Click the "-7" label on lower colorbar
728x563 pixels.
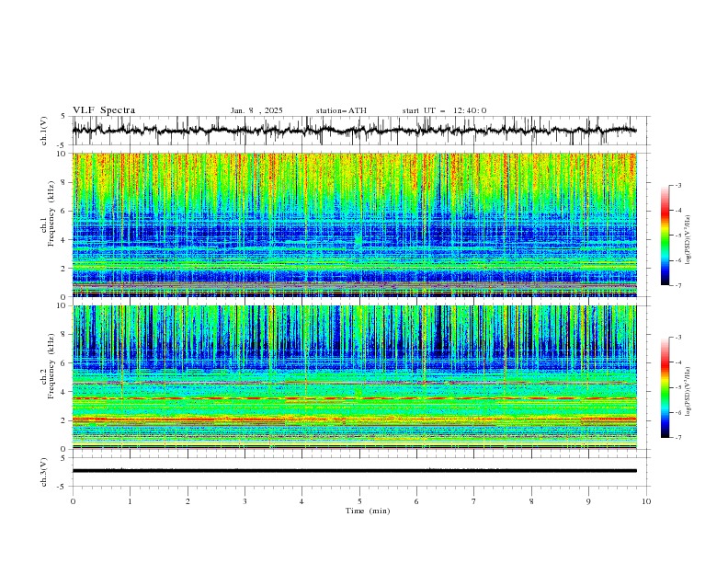[x=677, y=438]
